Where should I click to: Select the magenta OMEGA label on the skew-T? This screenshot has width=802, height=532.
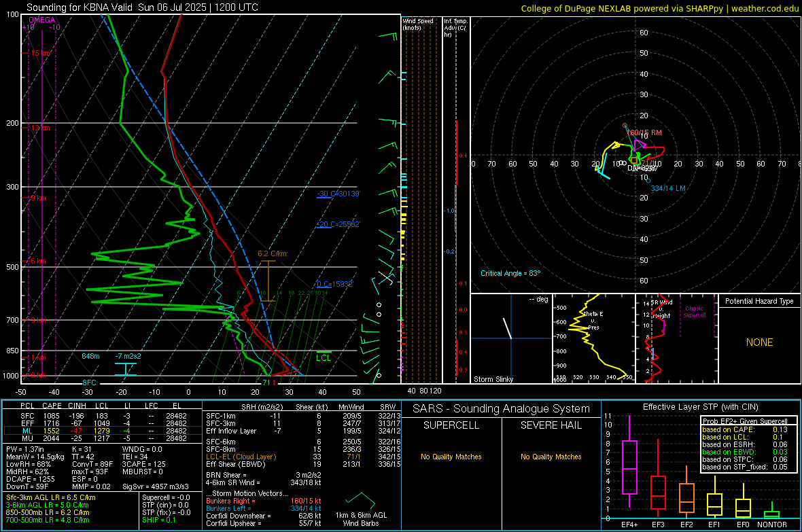(42, 20)
